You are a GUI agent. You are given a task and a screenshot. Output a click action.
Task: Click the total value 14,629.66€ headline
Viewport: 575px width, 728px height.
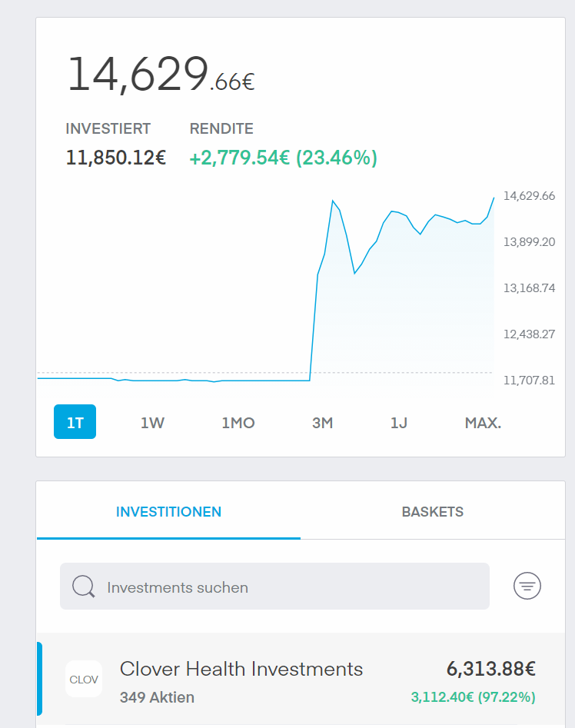point(161,75)
